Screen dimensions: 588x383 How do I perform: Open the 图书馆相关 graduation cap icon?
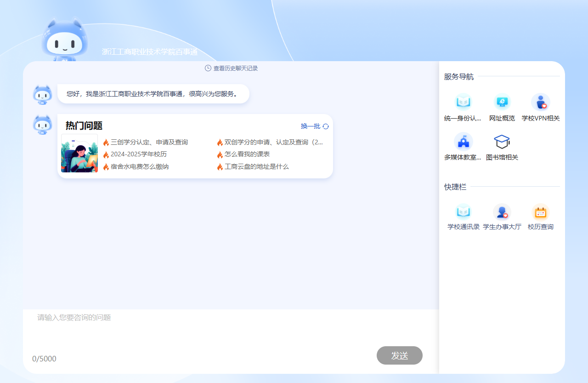coord(502,141)
